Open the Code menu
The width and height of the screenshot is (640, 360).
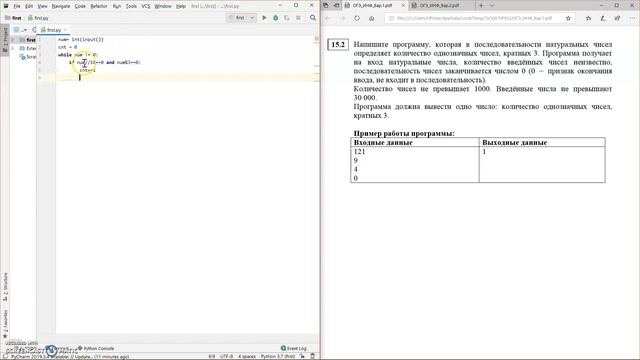pos(80,6)
